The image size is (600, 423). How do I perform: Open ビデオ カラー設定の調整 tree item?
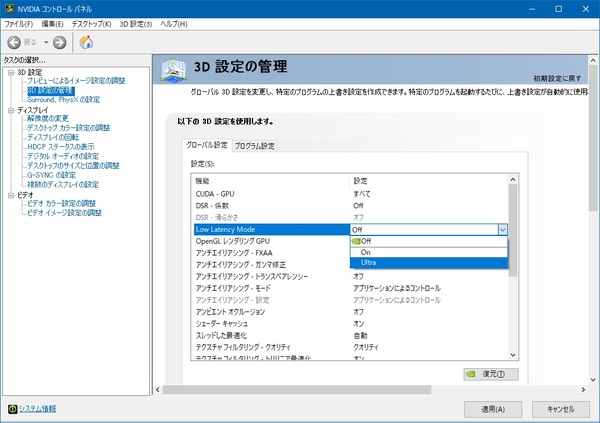point(61,203)
